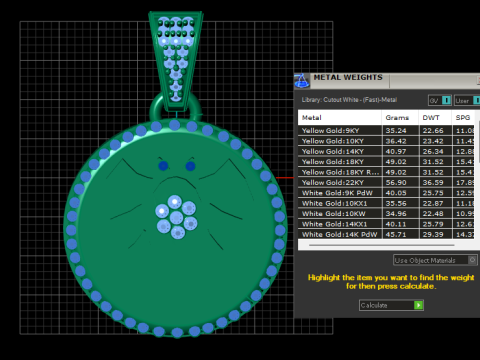480x360 pixels.
Task: Click the 36.59 DWT cell
Action: point(435,182)
